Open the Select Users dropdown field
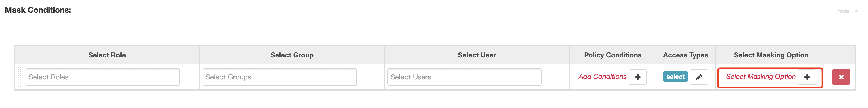 pos(464,77)
